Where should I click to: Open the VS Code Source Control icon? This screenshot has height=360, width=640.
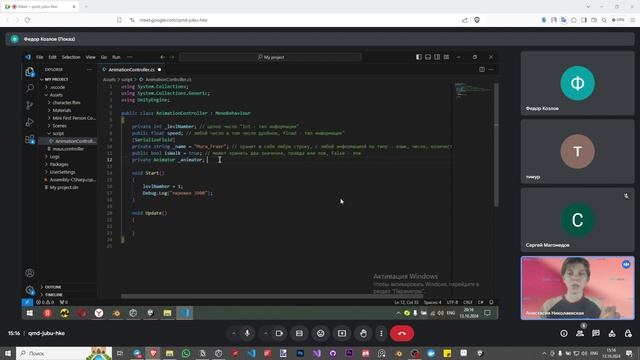point(29,105)
